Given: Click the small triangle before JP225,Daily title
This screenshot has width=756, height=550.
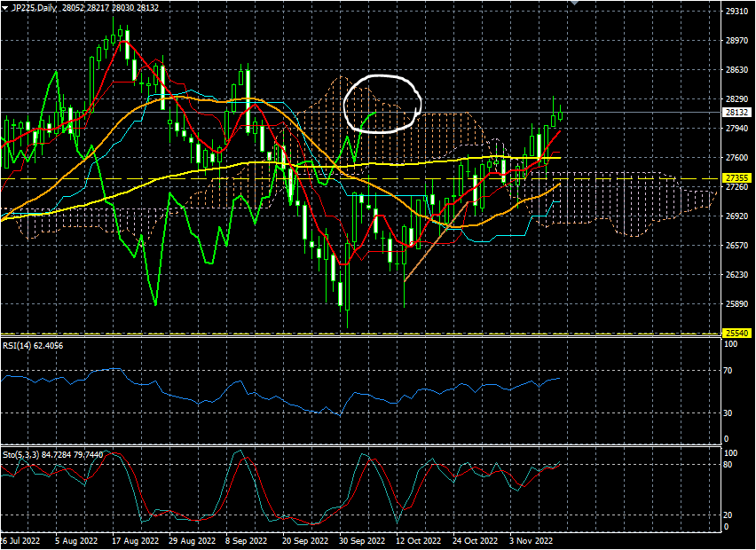Looking at the screenshot, I should 4,8.
